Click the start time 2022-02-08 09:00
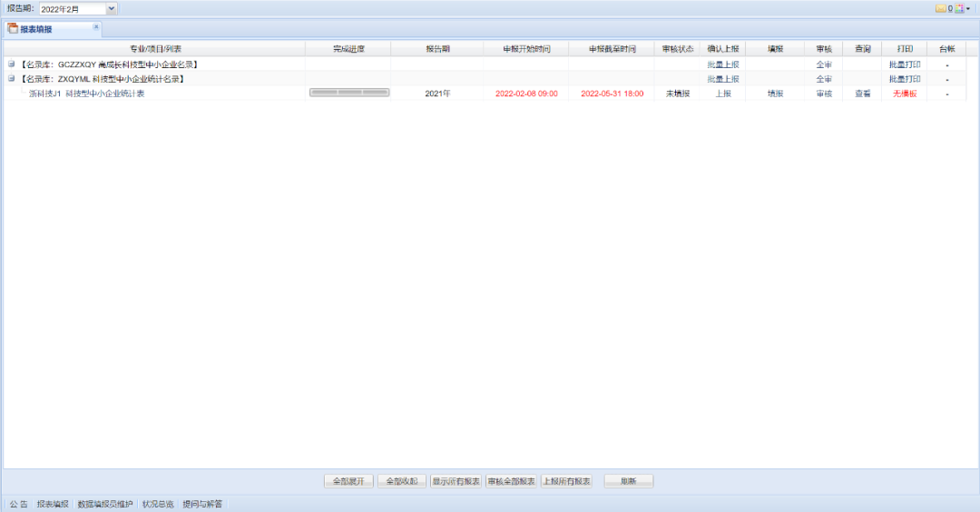980x512 pixels. click(x=526, y=94)
